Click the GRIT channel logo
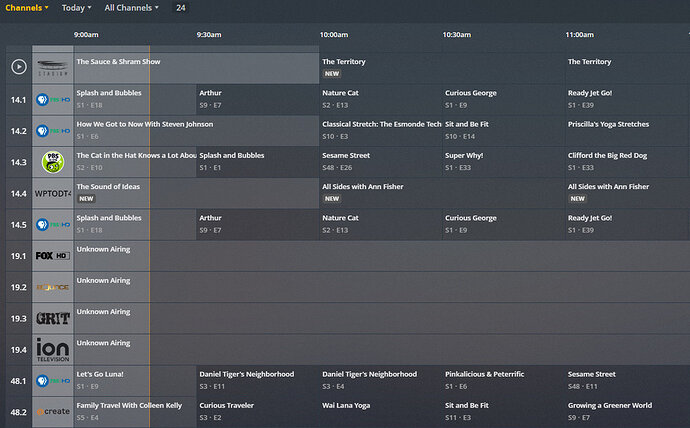 53,318
